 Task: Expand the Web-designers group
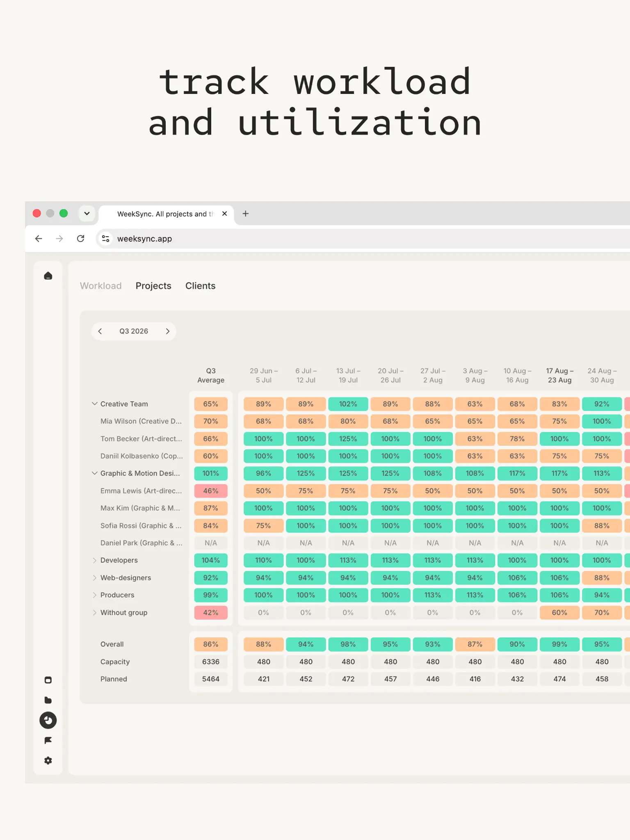tap(95, 578)
